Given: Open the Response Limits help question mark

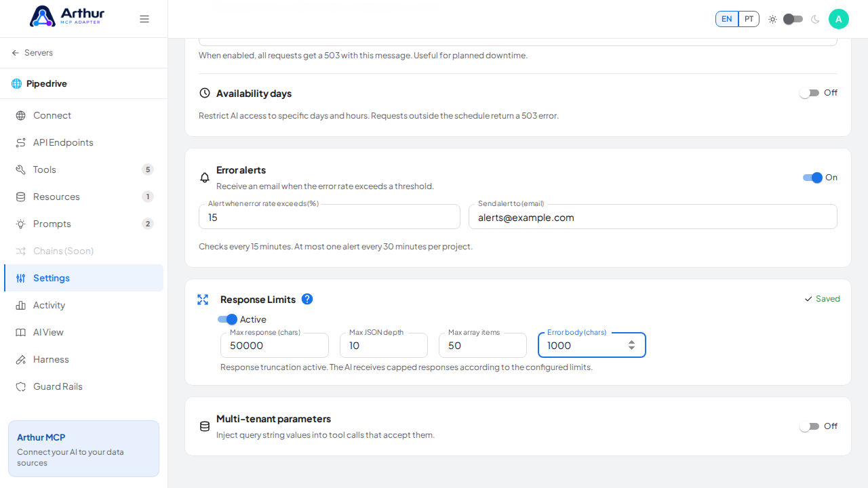Looking at the screenshot, I should coord(307,299).
